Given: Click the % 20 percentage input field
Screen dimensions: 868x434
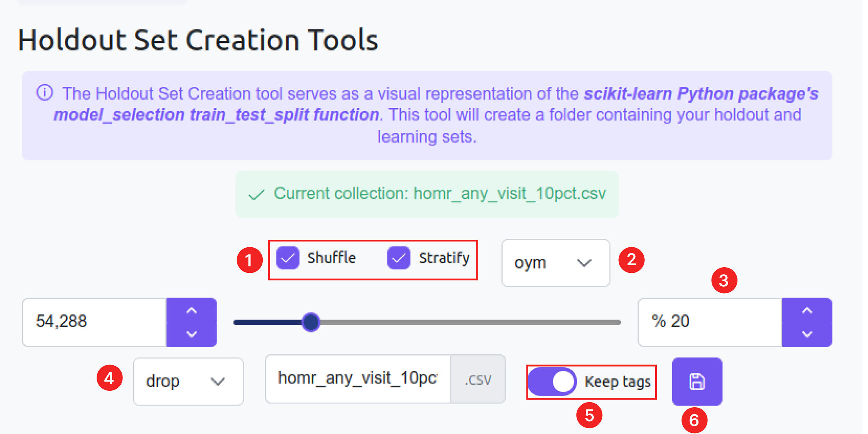Looking at the screenshot, I should 709,322.
